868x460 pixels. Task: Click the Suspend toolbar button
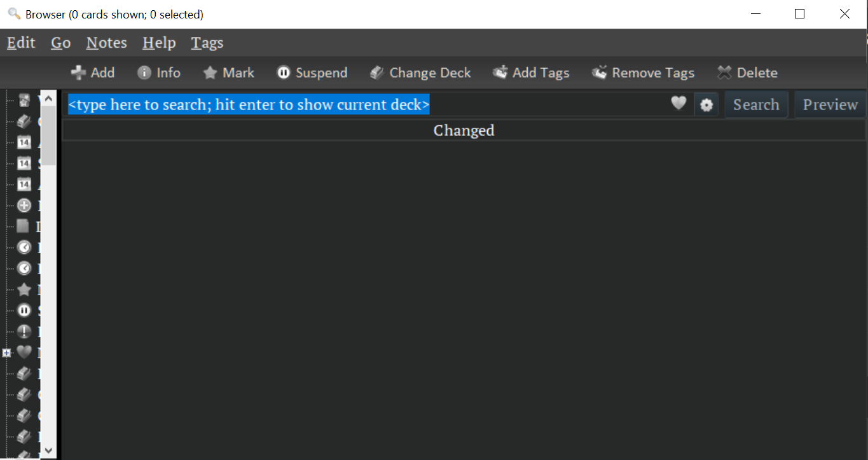point(312,73)
